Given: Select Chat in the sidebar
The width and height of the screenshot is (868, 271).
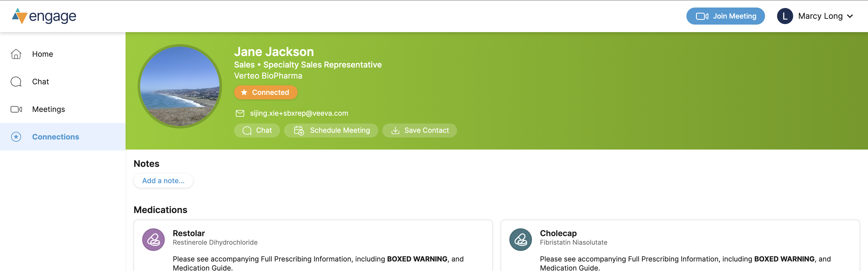Looking at the screenshot, I should click(40, 82).
